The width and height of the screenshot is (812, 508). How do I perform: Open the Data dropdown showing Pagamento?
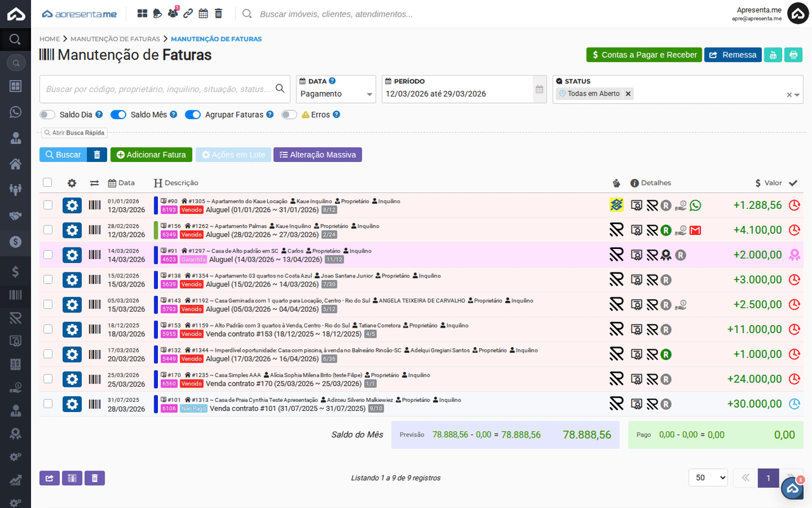point(336,94)
